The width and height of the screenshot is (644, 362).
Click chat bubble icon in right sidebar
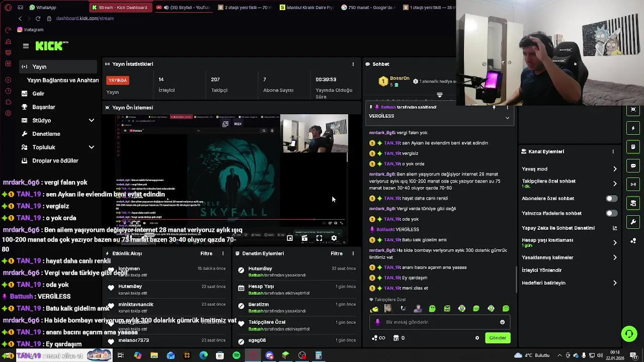633,166
